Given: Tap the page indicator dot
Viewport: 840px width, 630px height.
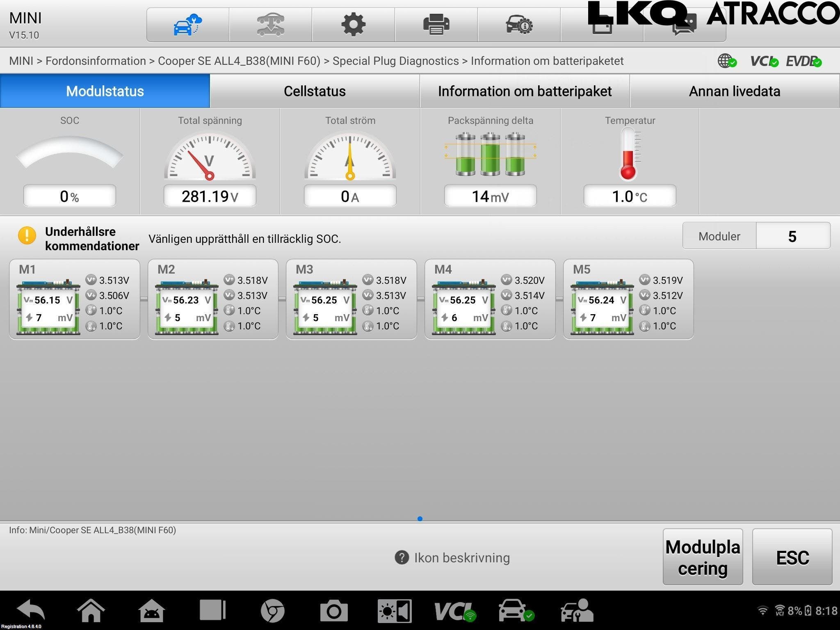Looking at the screenshot, I should click(420, 518).
